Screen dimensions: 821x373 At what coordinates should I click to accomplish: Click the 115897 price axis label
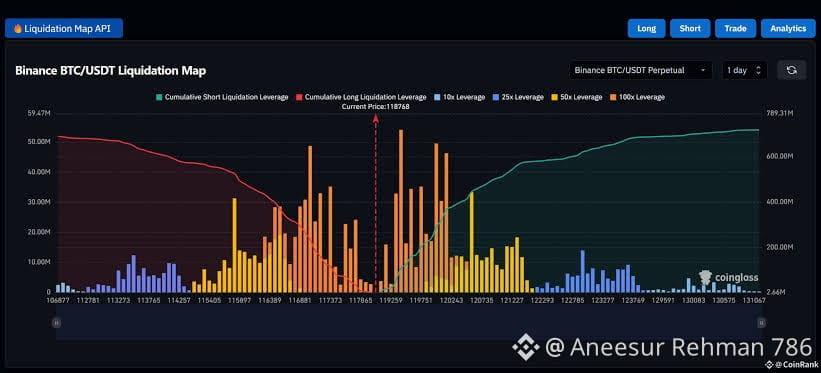pos(241,301)
